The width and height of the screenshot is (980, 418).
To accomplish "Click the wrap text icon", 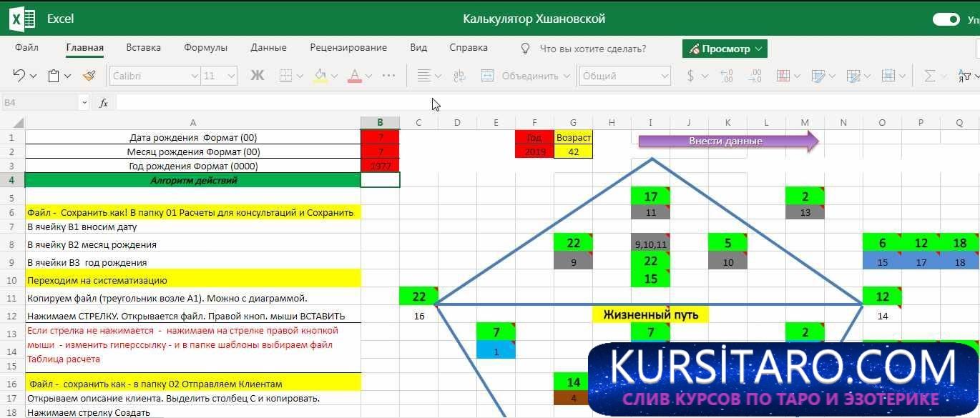I will [x=459, y=76].
